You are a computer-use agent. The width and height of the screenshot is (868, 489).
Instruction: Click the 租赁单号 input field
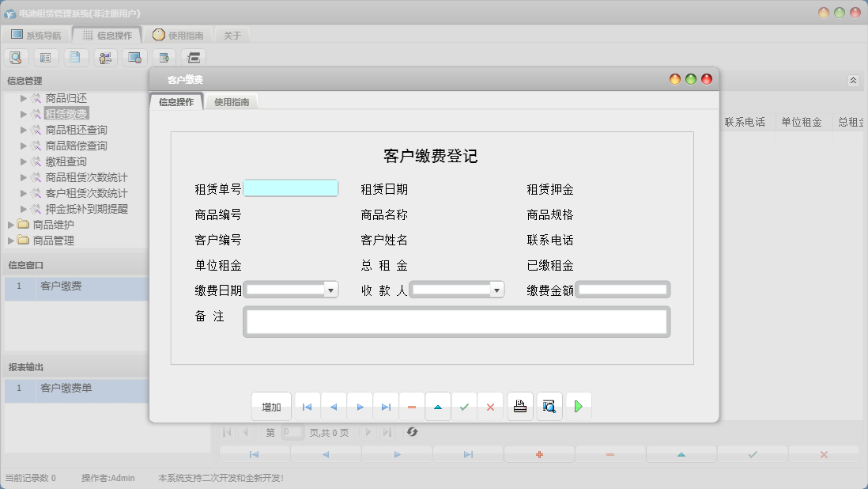290,188
